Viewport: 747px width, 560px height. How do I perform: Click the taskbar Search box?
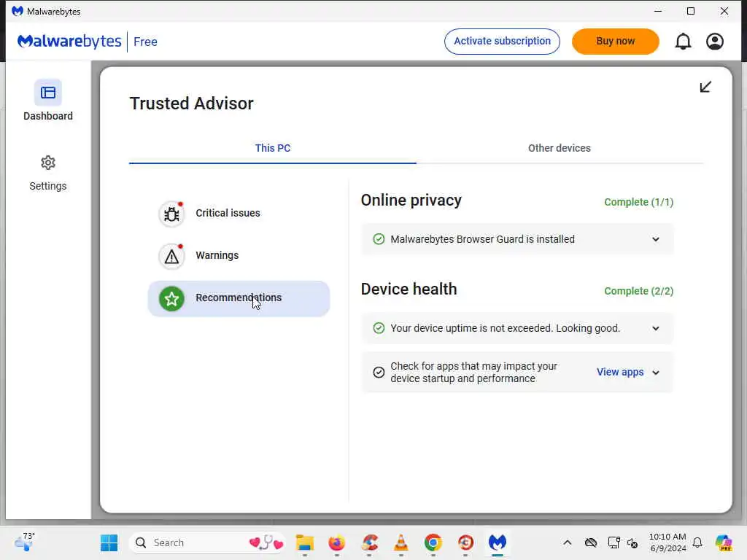pos(206,542)
